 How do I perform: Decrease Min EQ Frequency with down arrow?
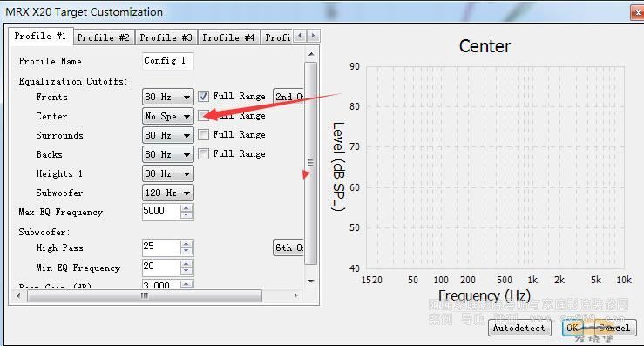pyautogui.click(x=186, y=271)
